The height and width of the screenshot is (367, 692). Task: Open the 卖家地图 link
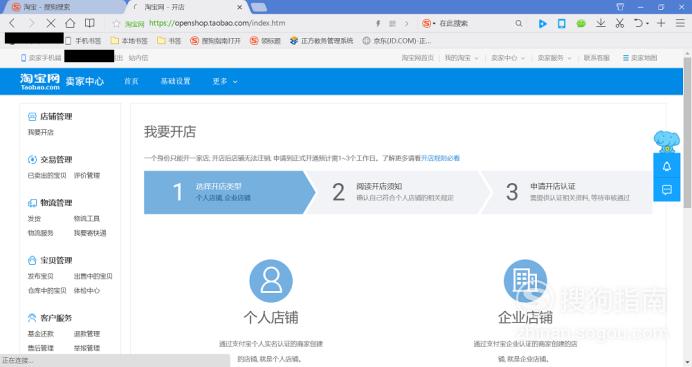pos(640,58)
